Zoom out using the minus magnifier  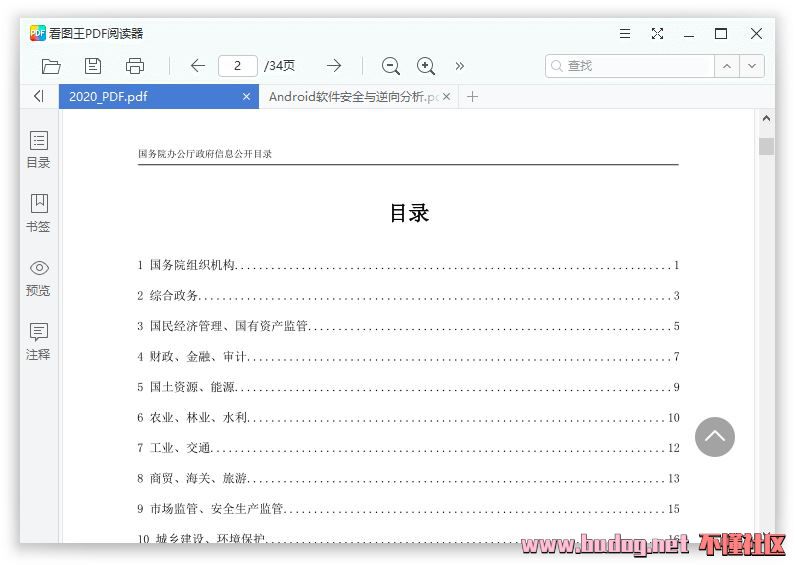(391, 66)
